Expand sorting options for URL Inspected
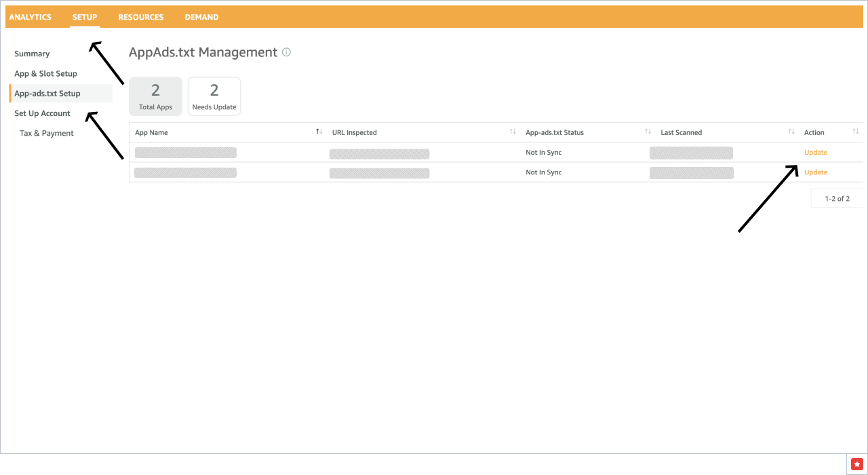The image size is (868, 475). tap(513, 132)
